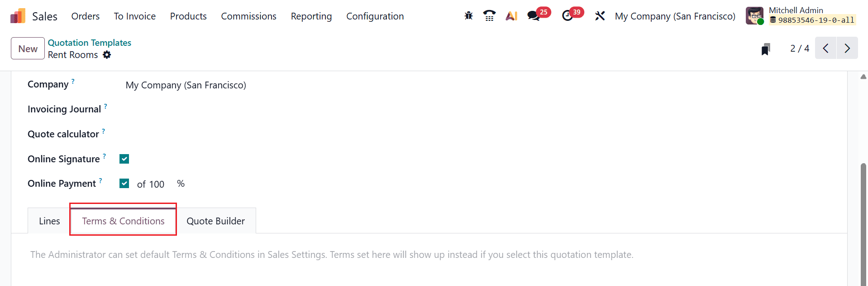
Task: Edit the Online Payment percentage value 100
Action: point(157,184)
